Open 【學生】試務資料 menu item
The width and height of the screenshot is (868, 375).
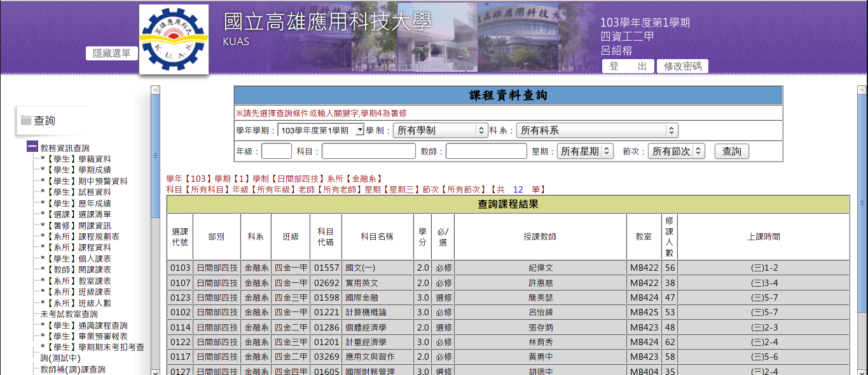pyautogui.click(x=76, y=192)
